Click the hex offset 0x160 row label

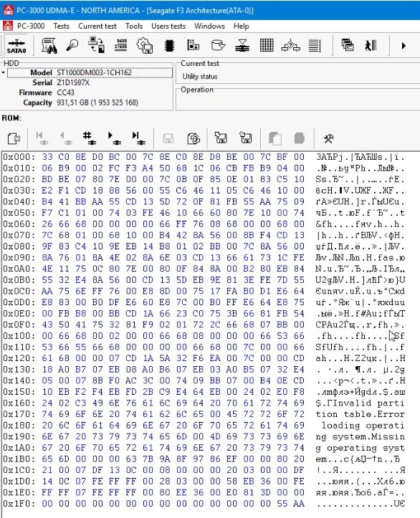tap(19, 403)
